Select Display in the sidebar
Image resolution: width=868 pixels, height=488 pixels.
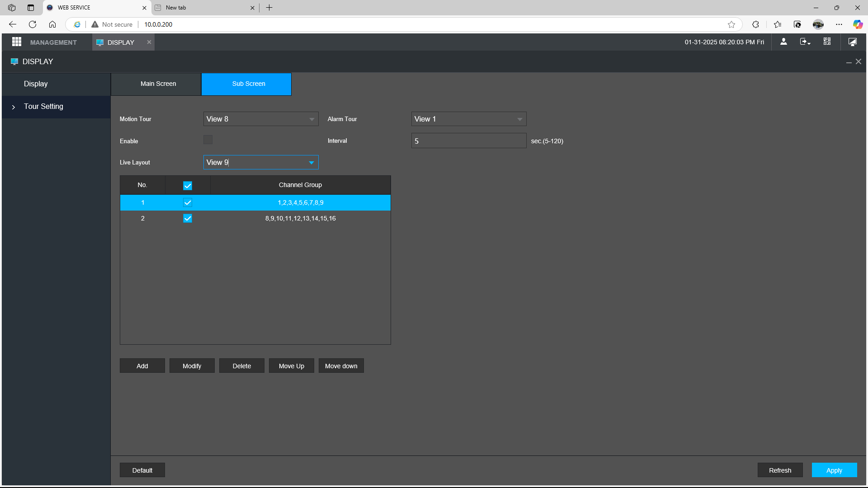56,84
